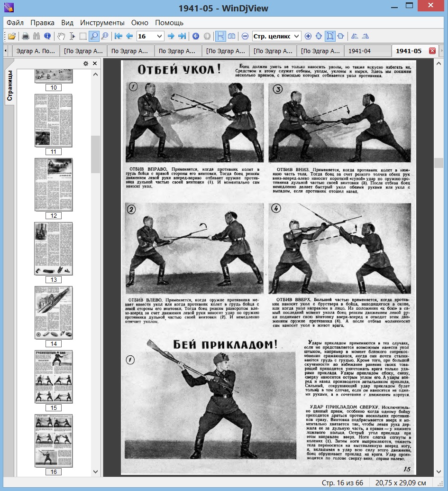The width and height of the screenshot is (448, 491).
Task: Open the Вид menu
Action: [67, 23]
